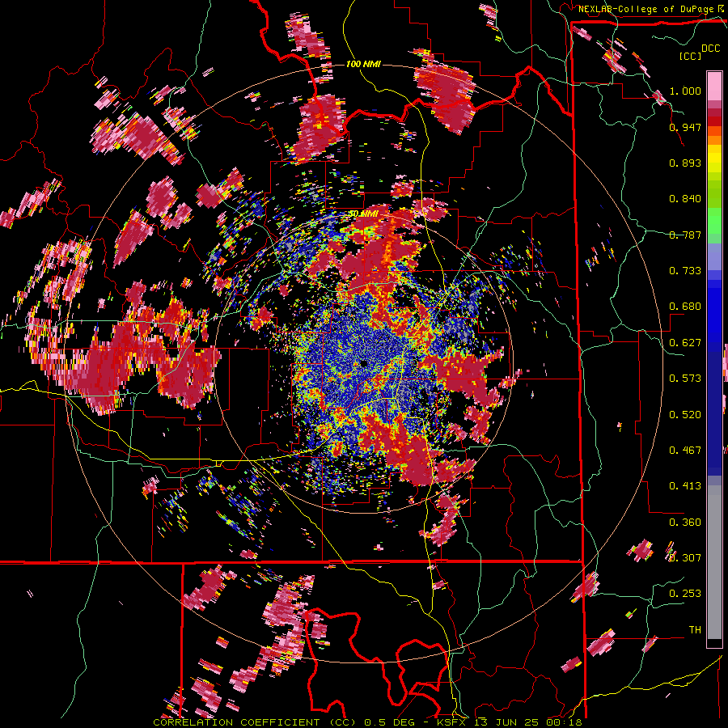Click the 0.840 value on the color scale

(685, 199)
